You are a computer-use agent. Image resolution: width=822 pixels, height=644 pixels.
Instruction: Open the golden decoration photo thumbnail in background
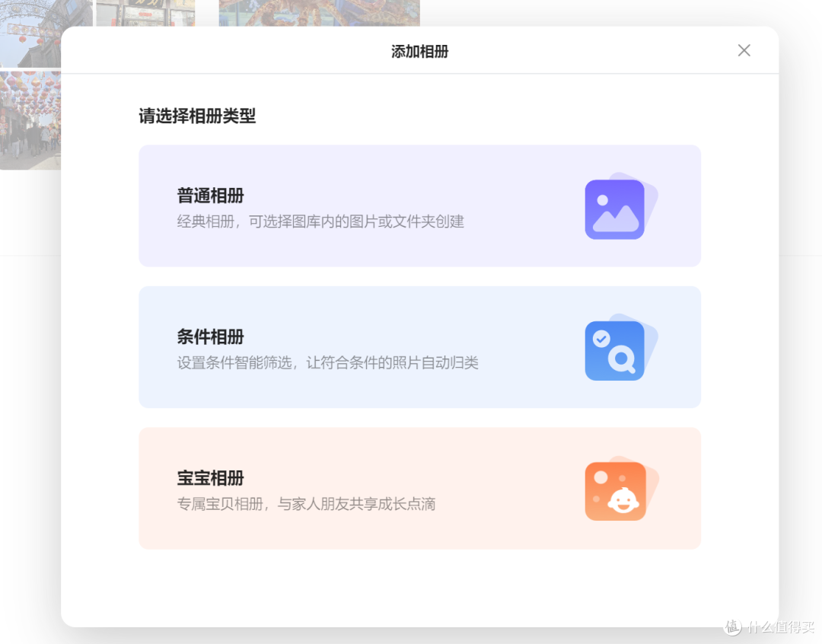[319, 13]
